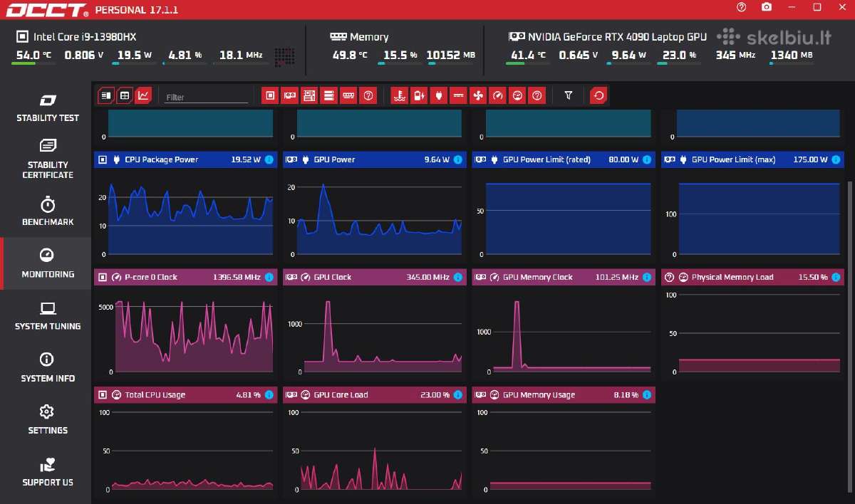Click the Intel Core i9-13980HX header label

click(x=85, y=36)
